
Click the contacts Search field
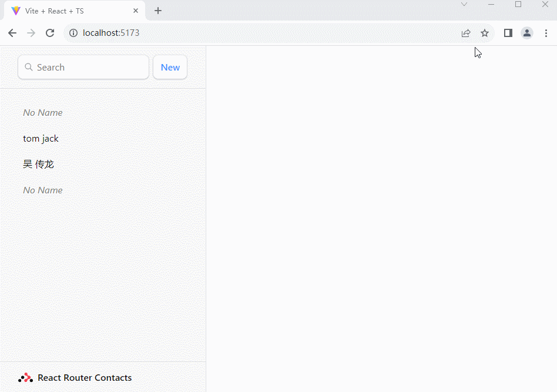coord(88,67)
